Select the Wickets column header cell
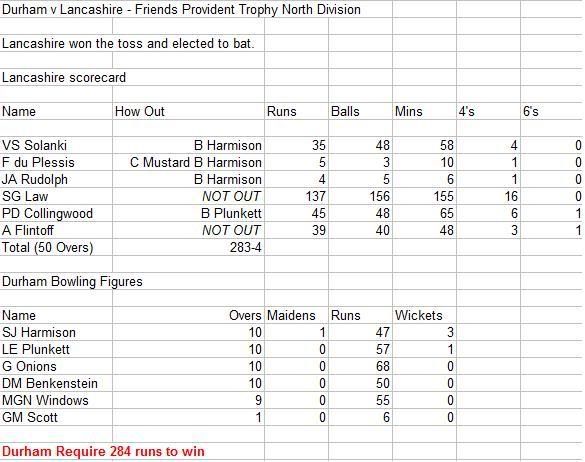 [x=424, y=315]
